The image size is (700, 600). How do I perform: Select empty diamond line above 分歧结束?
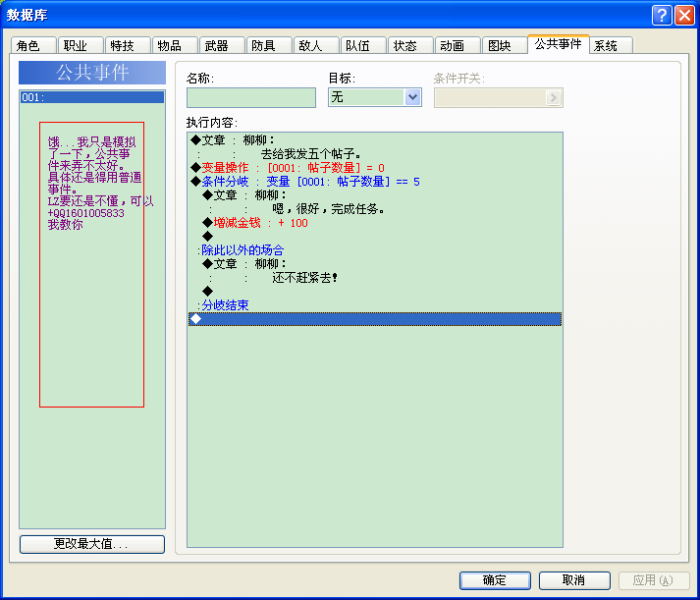click(x=375, y=292)
